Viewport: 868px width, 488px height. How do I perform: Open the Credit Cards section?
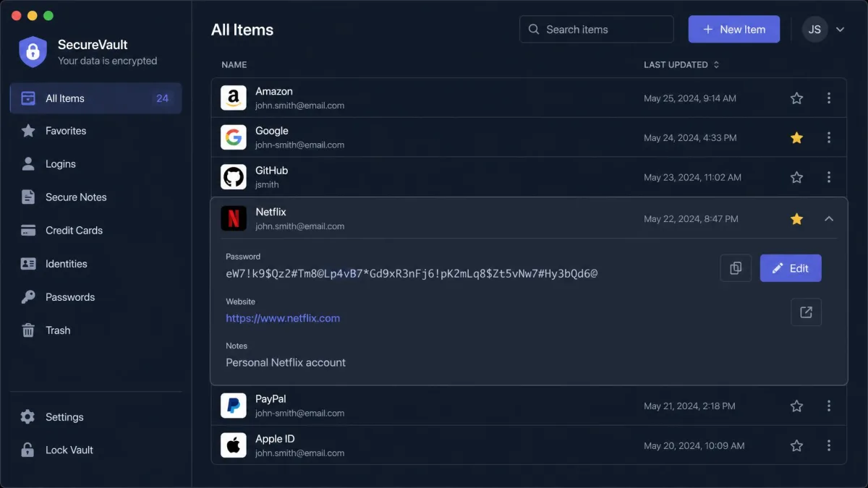pyautogui.click(x=95, y=231)
